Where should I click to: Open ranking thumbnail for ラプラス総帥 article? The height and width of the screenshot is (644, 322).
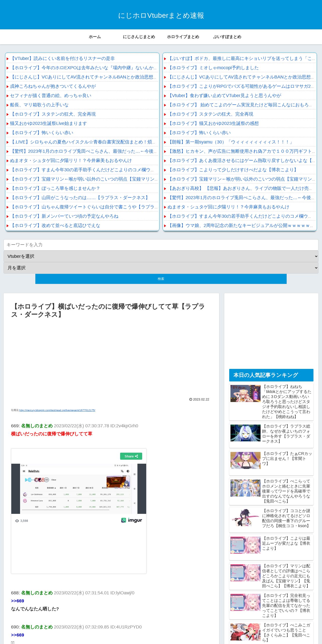coord(245,433)
